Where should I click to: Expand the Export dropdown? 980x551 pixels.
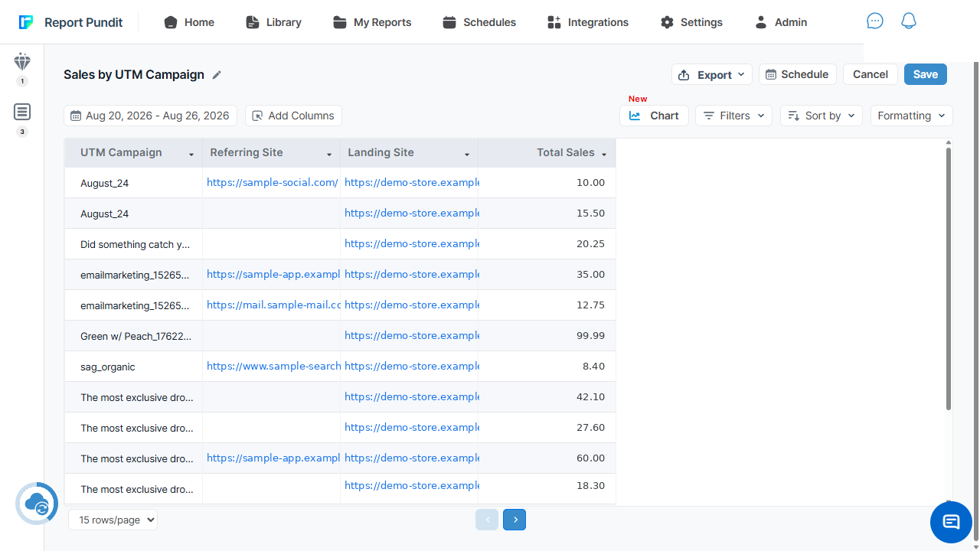[x=712, y=74]
